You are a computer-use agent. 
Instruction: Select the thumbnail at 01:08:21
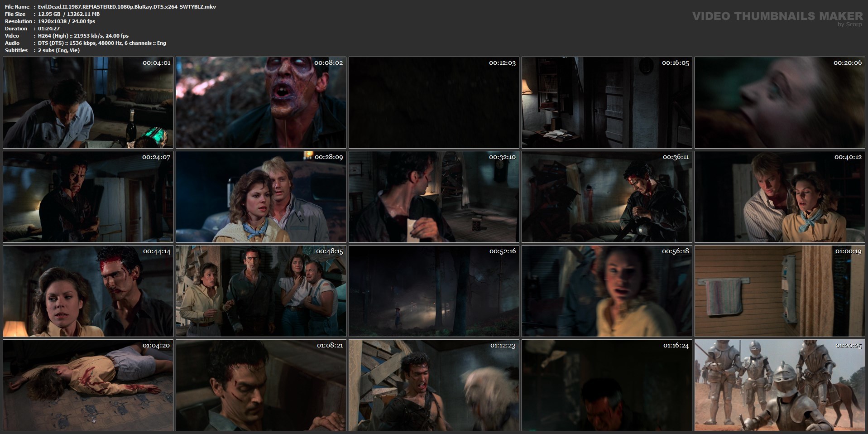[261, 385]
